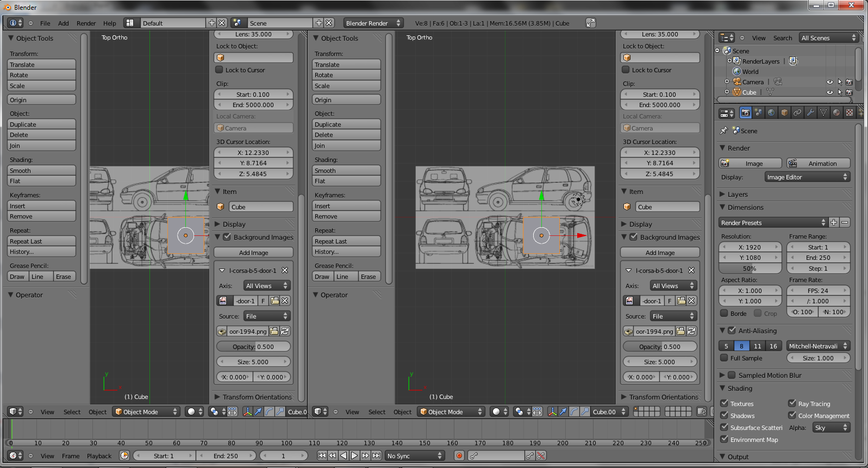Open the Search menu in outliner
The height and width of the screenshot is (468, 868).
[x=783, y=38]
